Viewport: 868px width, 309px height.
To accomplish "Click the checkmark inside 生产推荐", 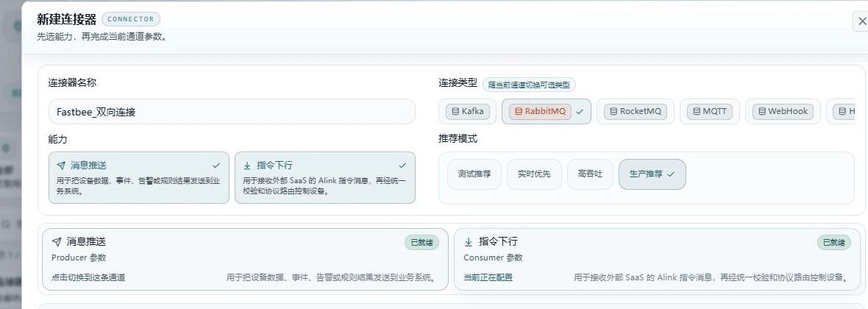I will 671,174.
